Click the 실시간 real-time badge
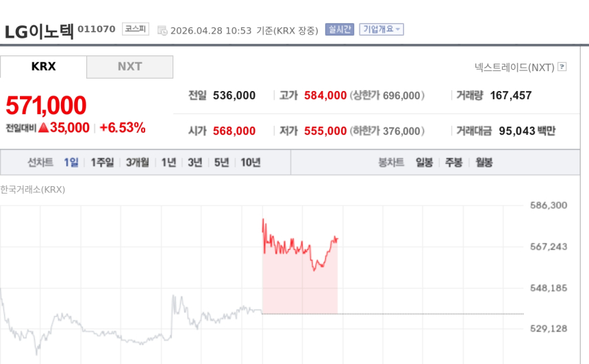Viewport: 589px width, 364px height. point(340,29)
